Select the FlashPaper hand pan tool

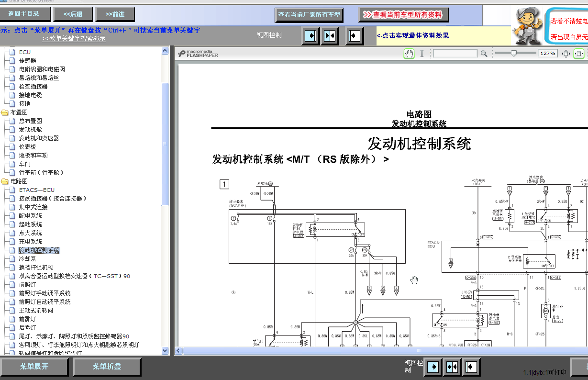(409, 54)
